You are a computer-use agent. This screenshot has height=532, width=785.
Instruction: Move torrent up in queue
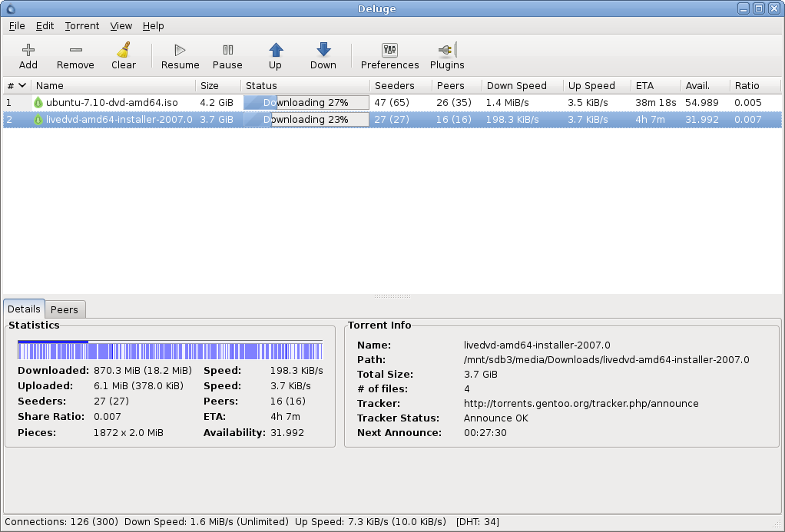point(275,51)
